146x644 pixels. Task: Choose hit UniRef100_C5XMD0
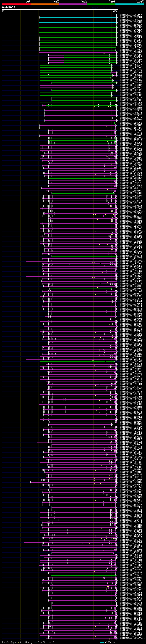[x=131, y=45]
